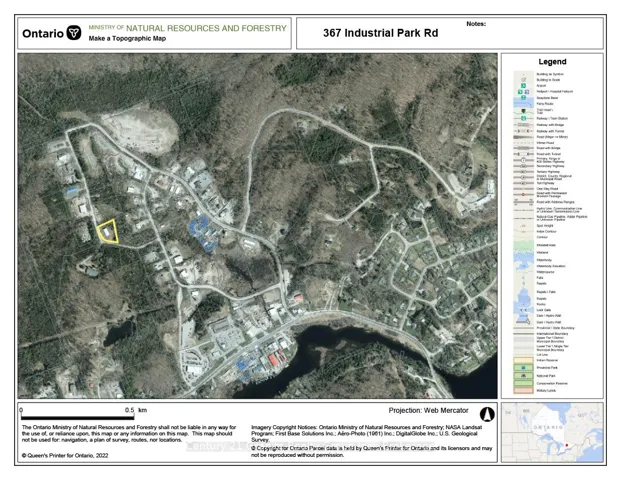Click the yellow-outlined parcel on the map

coord(107,232)
